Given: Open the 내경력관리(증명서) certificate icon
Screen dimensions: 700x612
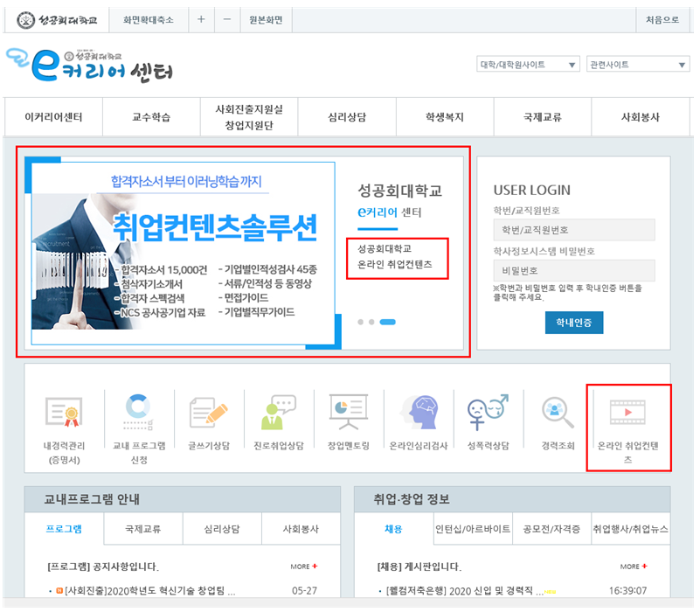Looking at the screenshot, I should 64,412.
